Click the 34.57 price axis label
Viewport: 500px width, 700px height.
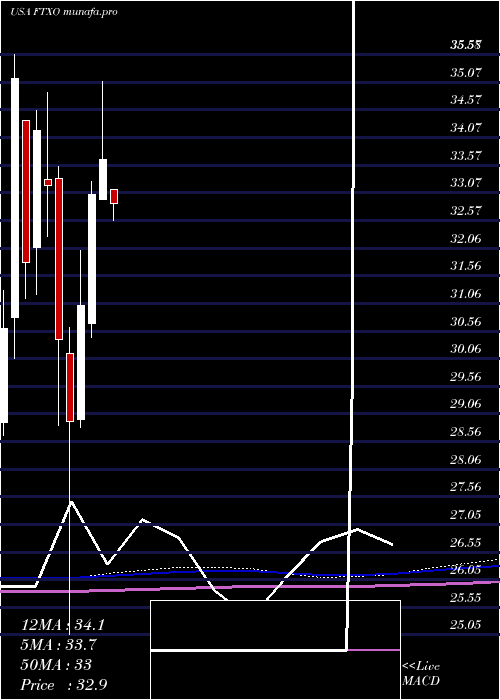tap(466, 100)
